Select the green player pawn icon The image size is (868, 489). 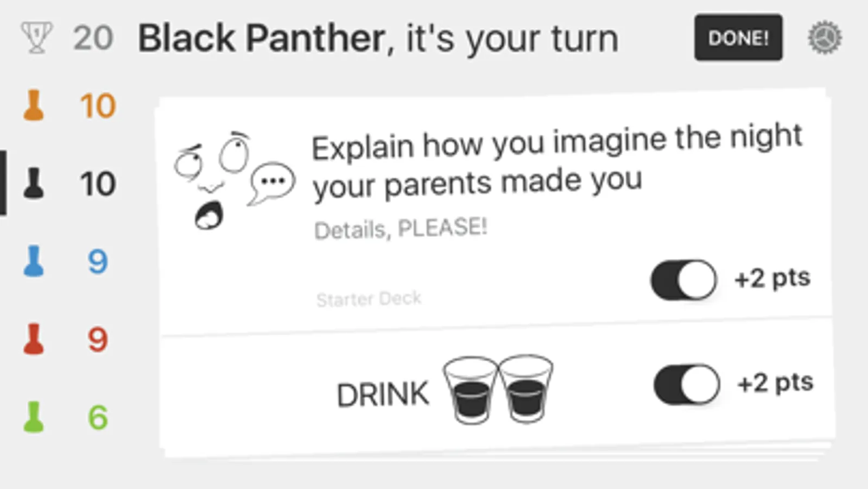(x=34, y=417)
